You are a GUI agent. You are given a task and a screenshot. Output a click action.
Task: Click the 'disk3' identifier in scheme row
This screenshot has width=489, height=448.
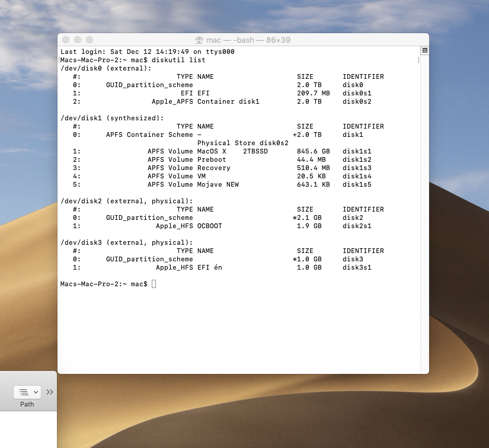pyautogui.click(x=353, y=259)
